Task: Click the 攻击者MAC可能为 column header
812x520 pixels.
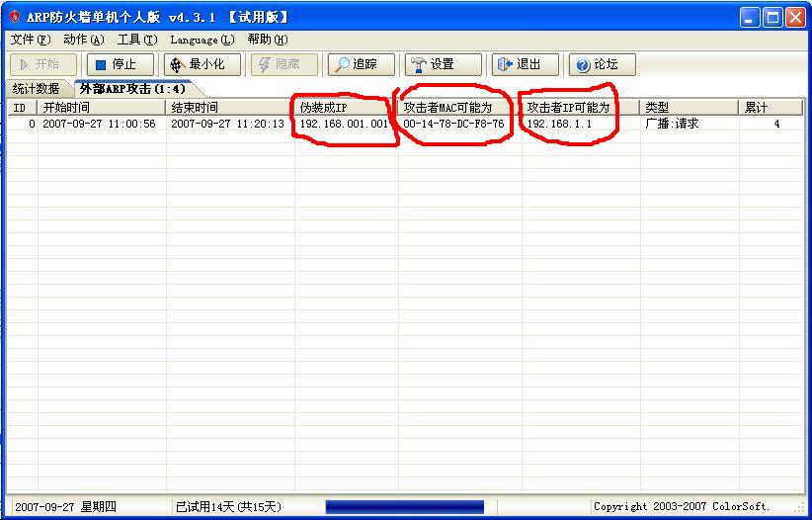Action: (460, 108)
